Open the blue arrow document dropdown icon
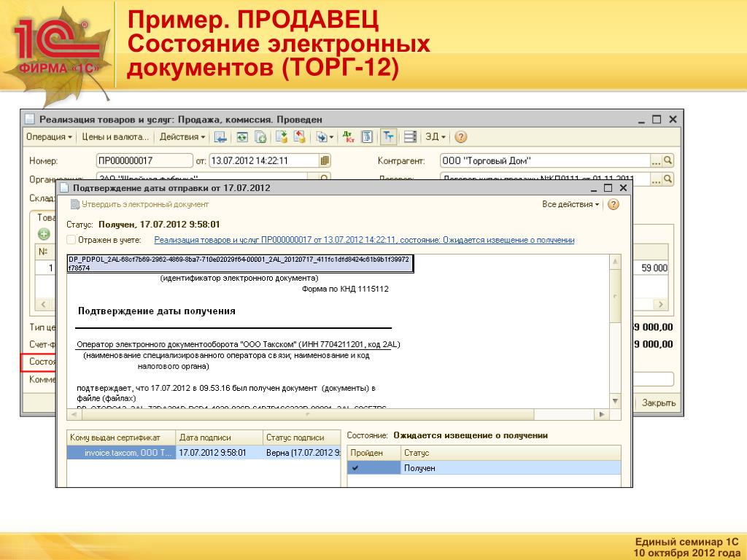747x560 pixels. click(325, 137)
